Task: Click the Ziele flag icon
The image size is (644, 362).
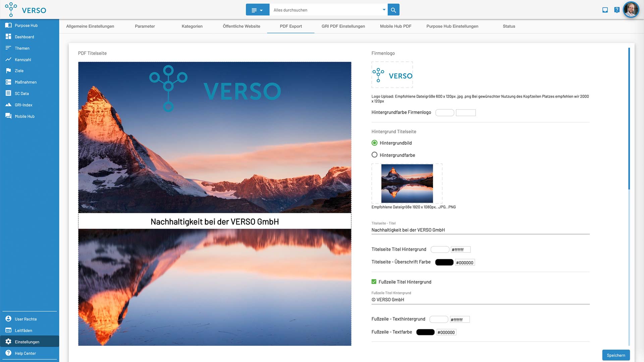Action: coord(8,71)
